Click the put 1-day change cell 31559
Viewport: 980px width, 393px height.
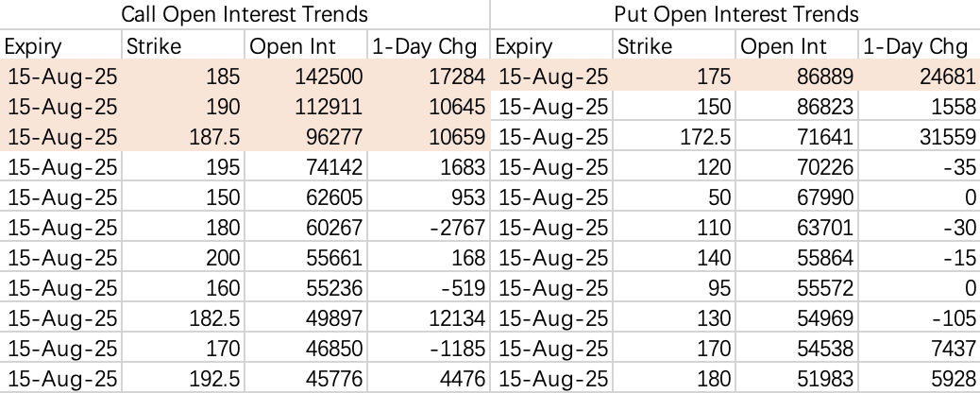pyautogui.click(x=948, y=138)
